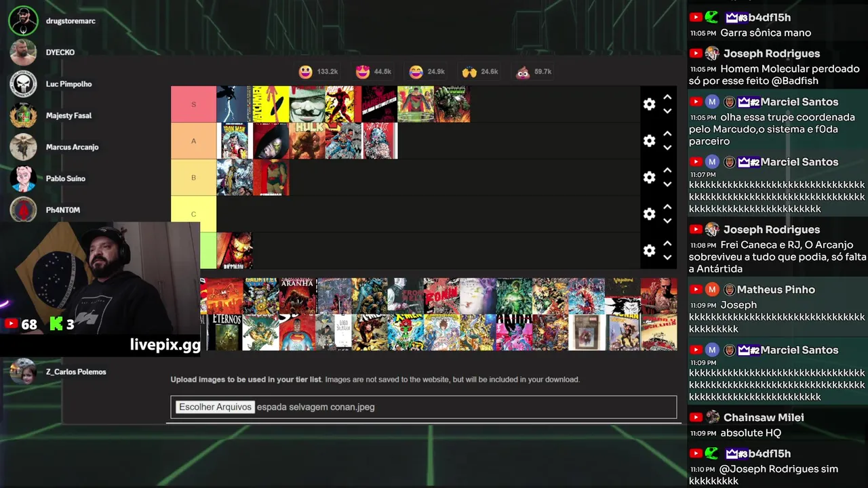Screen dimensions: 868x488
Task: Select Superman cover in tier B
Action: [271, 178]
